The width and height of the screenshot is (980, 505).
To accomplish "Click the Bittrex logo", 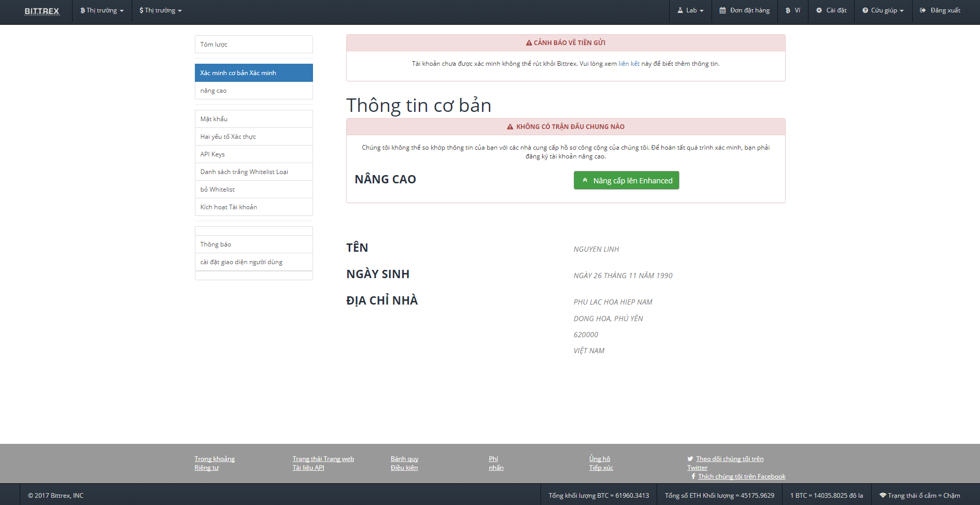I will 42,11.
